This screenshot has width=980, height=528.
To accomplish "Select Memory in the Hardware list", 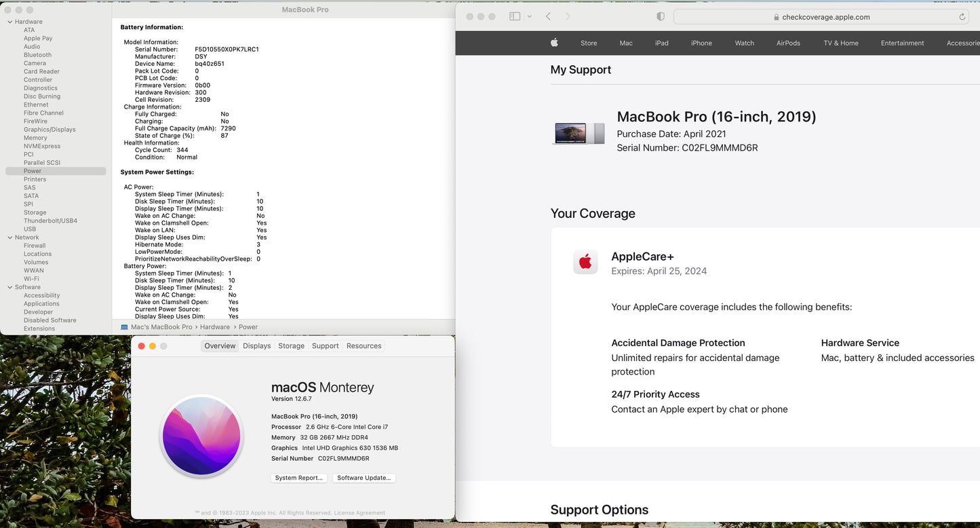I will pos(35,138).
